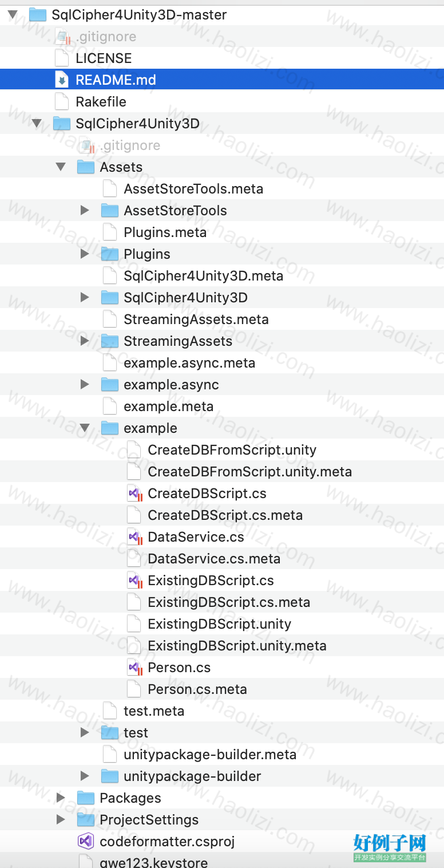Select AssetStoreTools.meta file
Viewport: 444px width, 868px height.
pos(193,189)
